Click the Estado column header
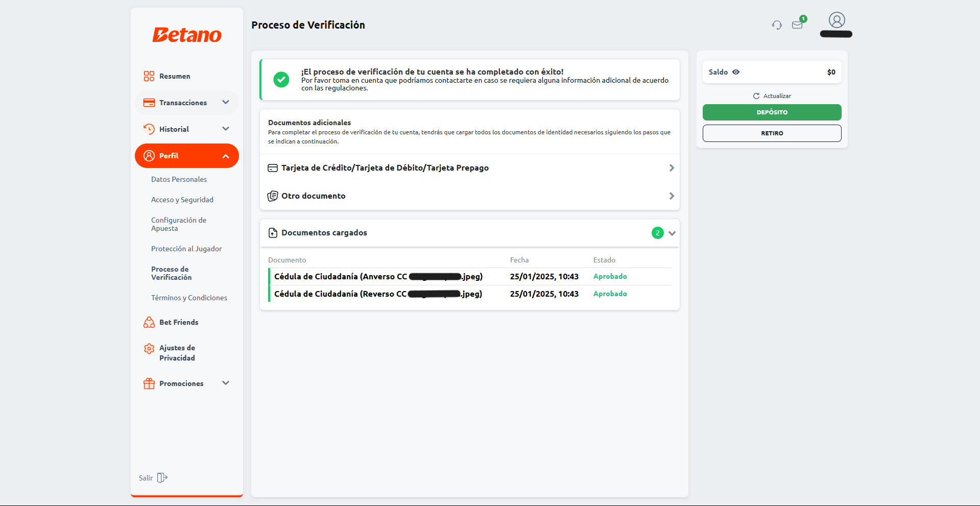The height and width of the screenshot is (506, 980). (x=604, y=260)
